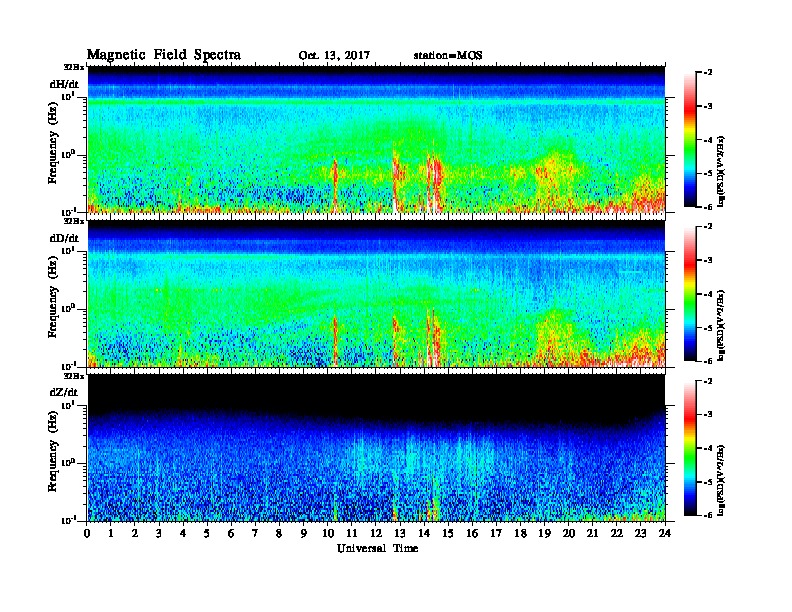Image resolution: width=792 pixels, height=612 pixels.
Task: Click hour 0 on the Universal Time axis
Action: 87,533
